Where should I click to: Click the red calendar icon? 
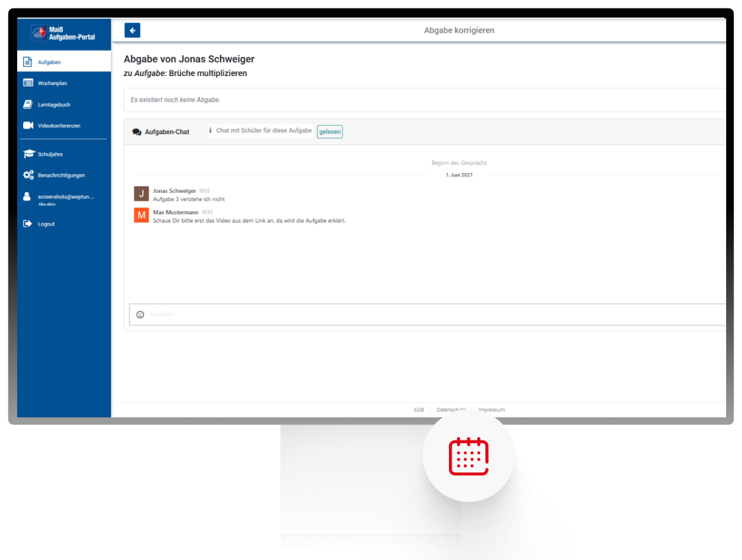(x=469, y=456)
